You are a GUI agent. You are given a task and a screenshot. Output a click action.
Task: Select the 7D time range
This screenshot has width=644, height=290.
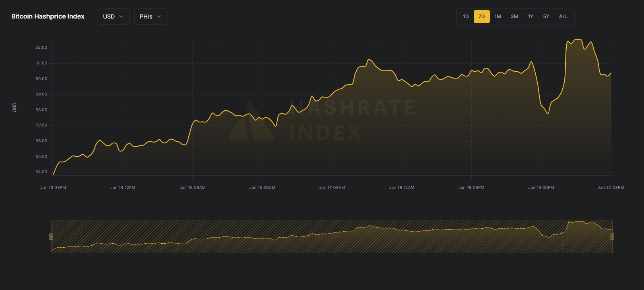481,17
